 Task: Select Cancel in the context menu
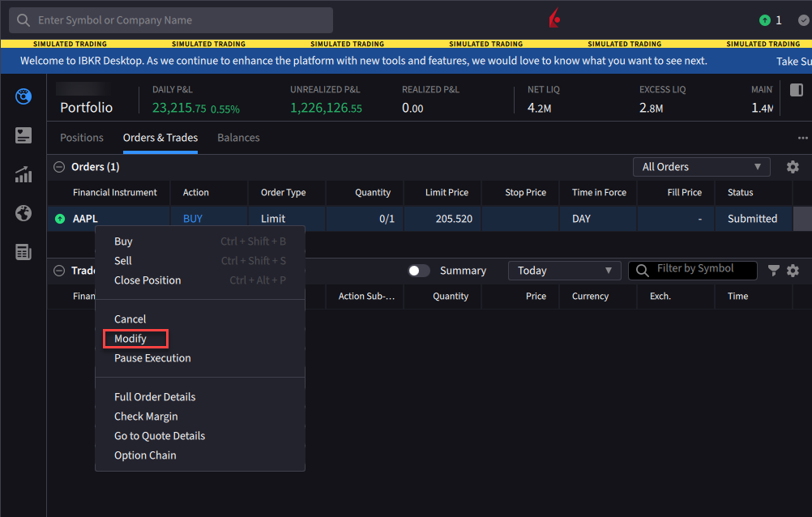point(200,319)
